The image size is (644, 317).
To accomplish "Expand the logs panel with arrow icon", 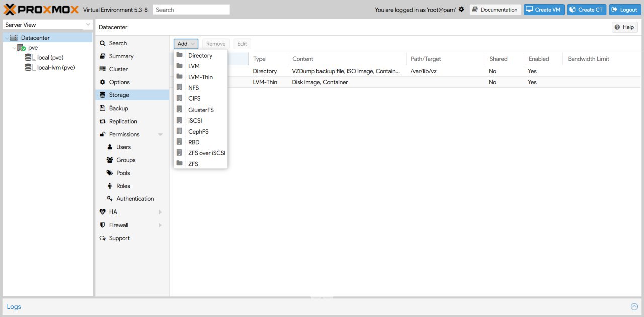I will point(634,306).
